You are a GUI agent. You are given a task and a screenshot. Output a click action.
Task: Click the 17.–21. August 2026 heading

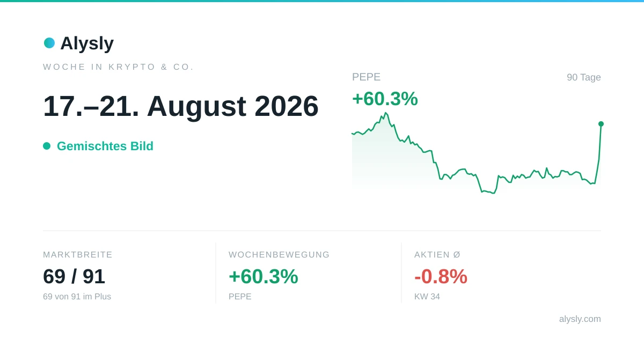pos(181,106)
